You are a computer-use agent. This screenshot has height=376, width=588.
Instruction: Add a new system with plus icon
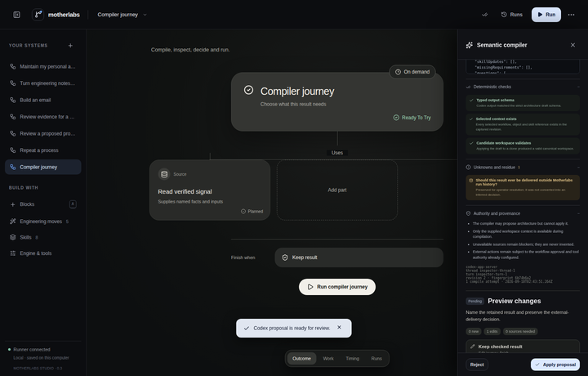pyautogui.click(x=70, y=46)
